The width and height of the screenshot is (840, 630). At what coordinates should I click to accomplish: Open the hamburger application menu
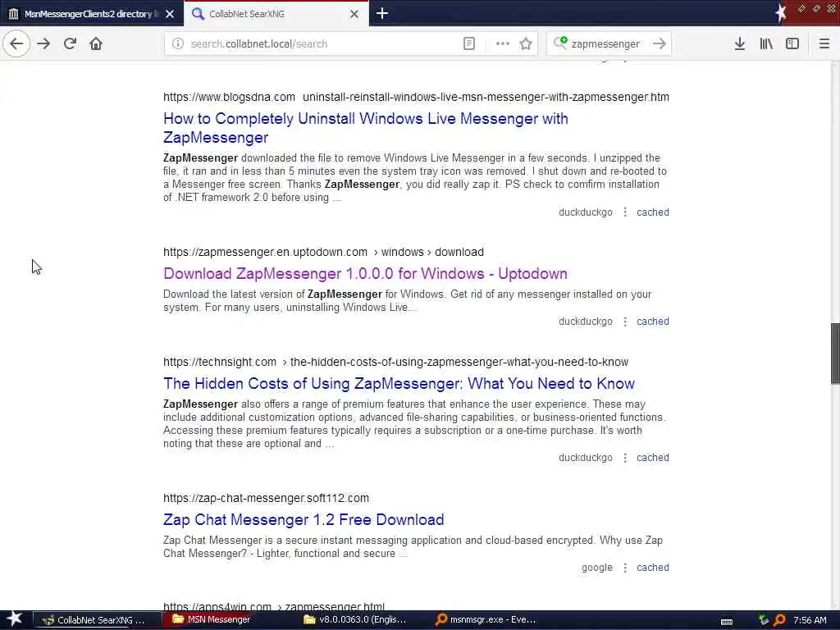pos(824,43)
